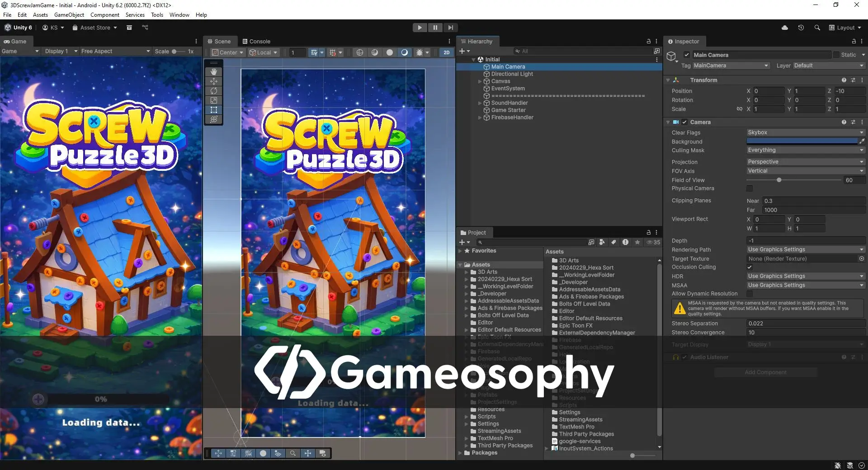Click the Background color swatch
Image resolution: width=868 pixels, height=470 pixels.
click(x=802, y=141)
